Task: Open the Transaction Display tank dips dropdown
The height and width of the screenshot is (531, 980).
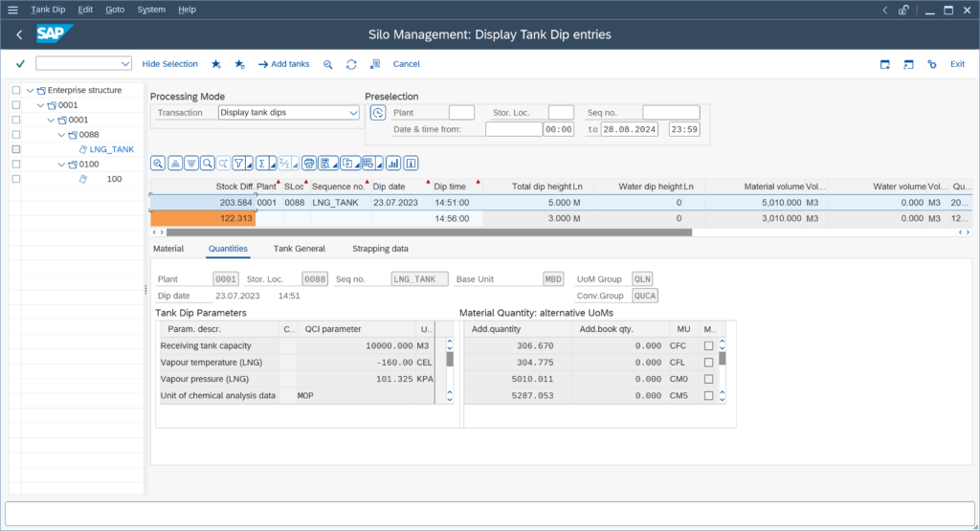Action: click(x=353, y=113)
